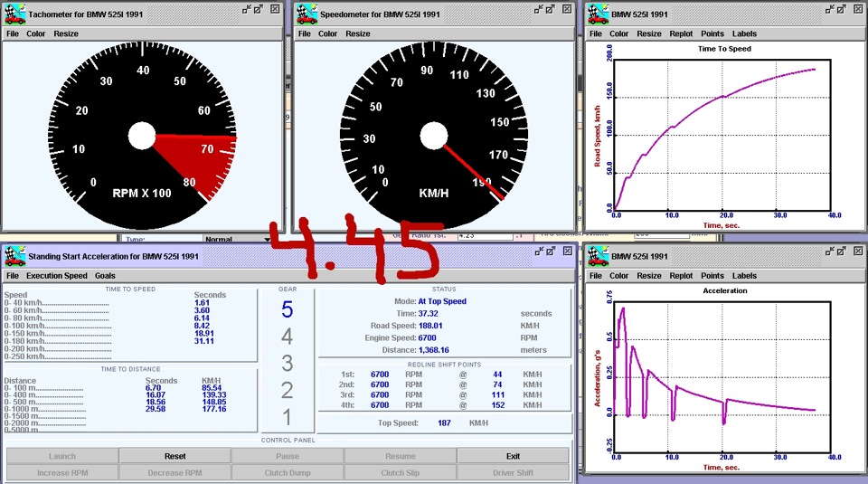The height and width of the screenshot is (484, 868).
Task: Click the Increase RPM button
Action: pyautogui.click(x=62, y=473)
